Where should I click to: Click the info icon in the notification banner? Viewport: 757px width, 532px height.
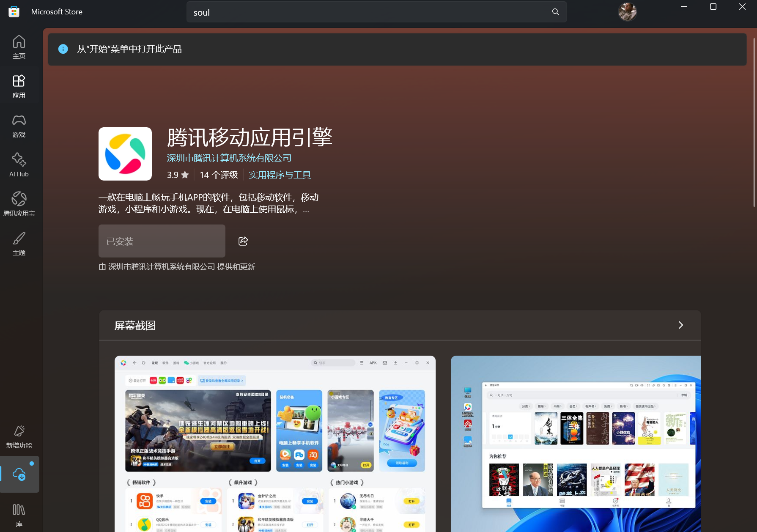pos(63,49)
